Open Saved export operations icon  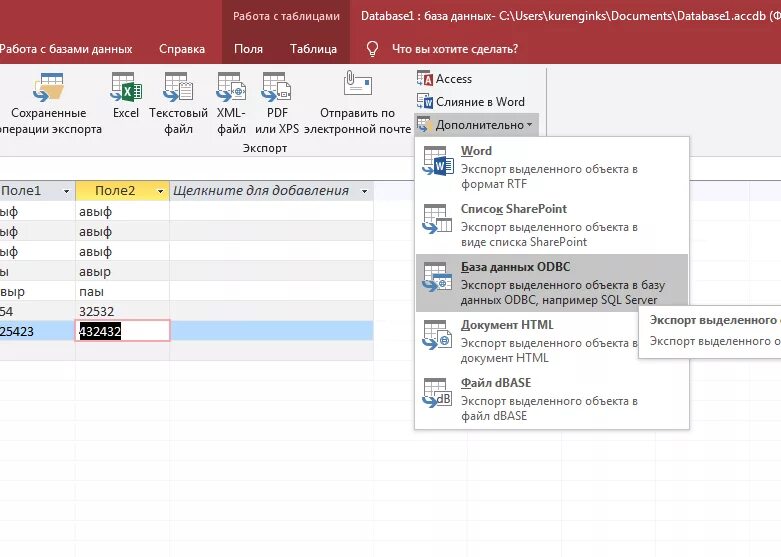click(x=48, y=87)
